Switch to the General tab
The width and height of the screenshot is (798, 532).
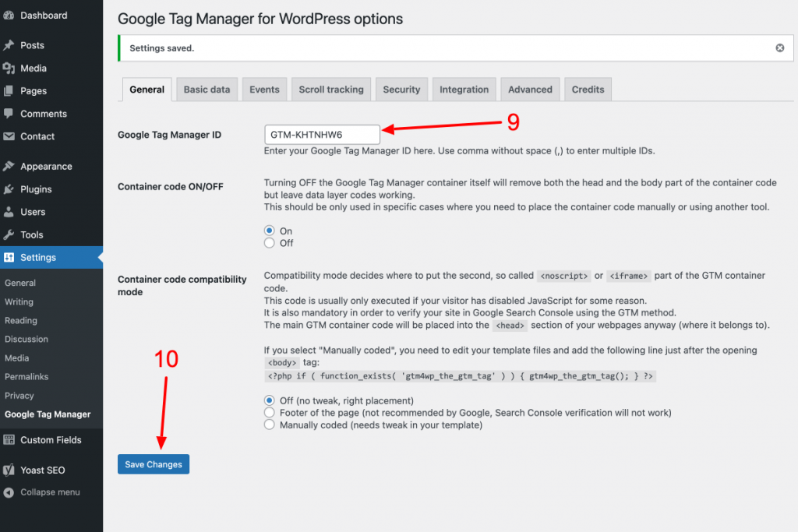147,90
